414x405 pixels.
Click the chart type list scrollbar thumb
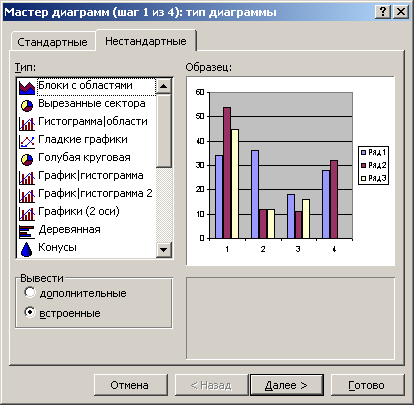(163, 130)
